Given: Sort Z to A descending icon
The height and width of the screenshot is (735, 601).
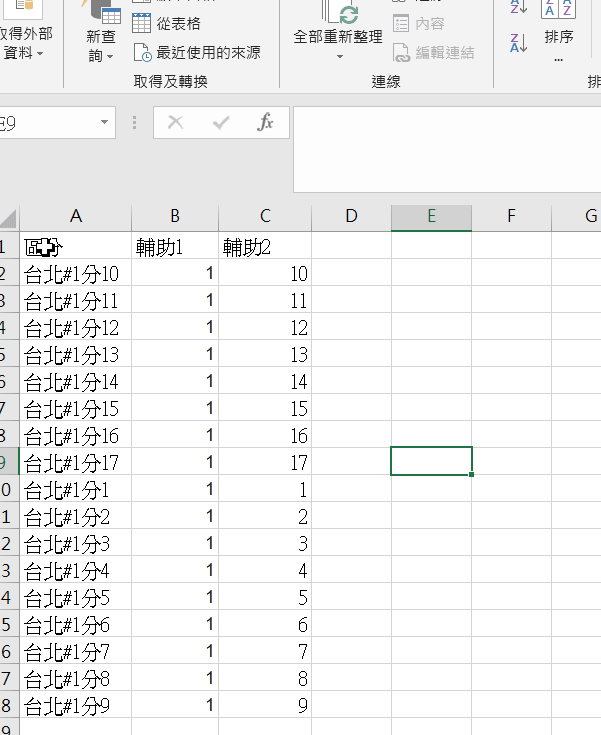Looking at the screenshot, I should click(x=518, y=43).
